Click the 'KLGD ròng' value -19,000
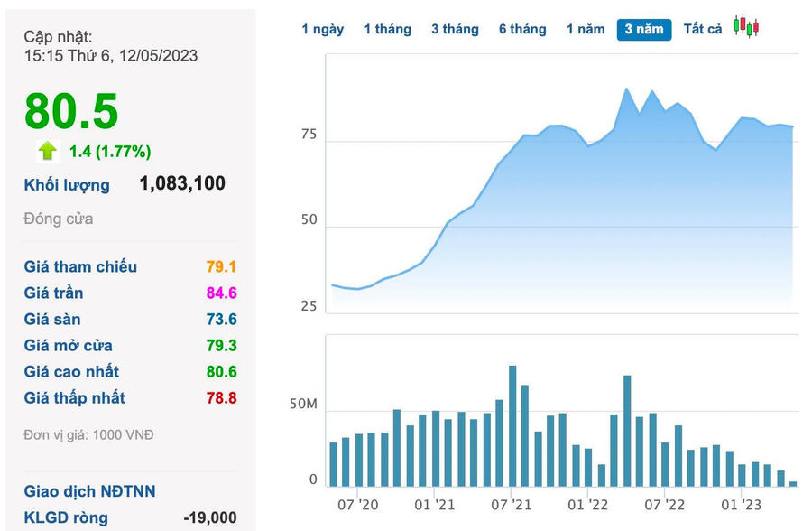812x531 pixels. coord(209,517)
